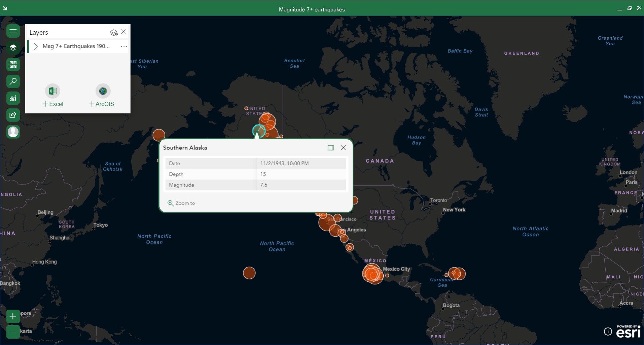This screenshot has height=345, width=644.
Task: Zoom in on the map with the plus button
Action: click(x=12, y=316)
